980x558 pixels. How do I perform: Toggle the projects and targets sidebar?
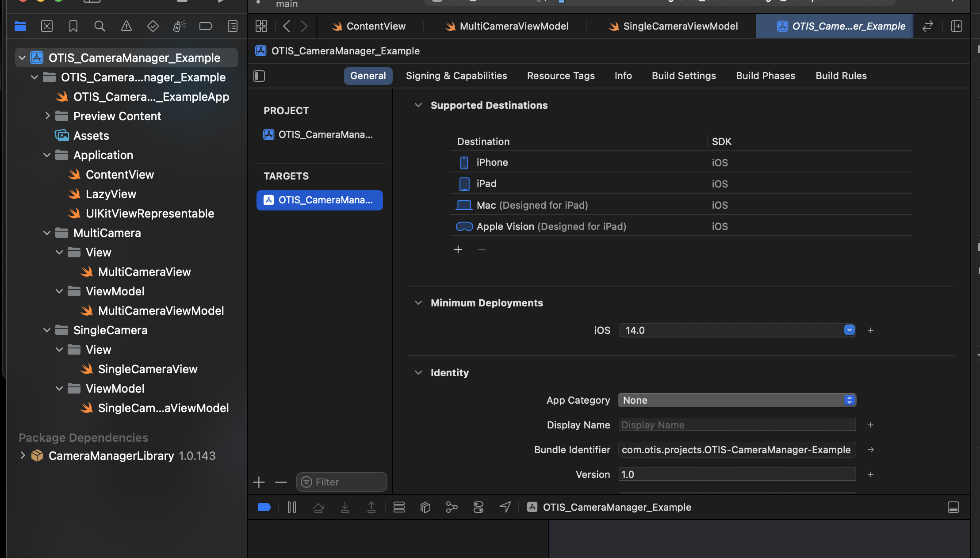[x=259, y=76]
